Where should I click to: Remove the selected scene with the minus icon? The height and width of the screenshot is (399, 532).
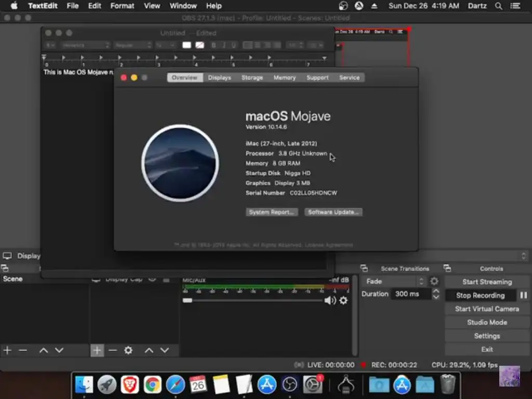coord(23,350)
